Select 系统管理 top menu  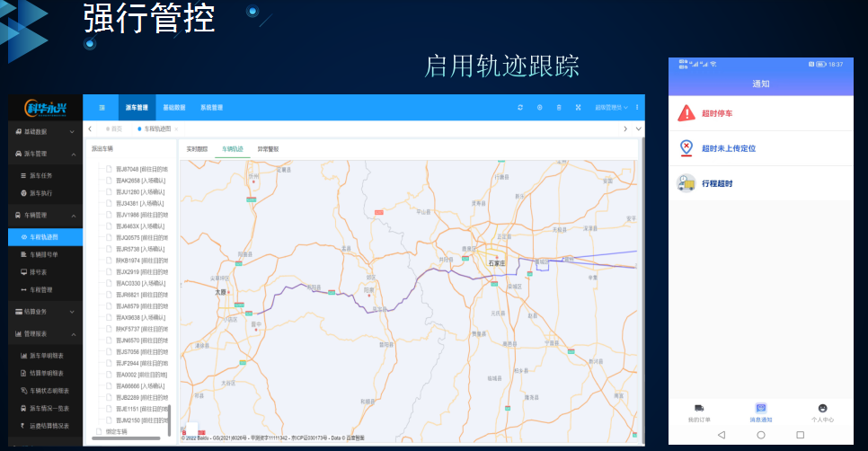coord(211,107)
